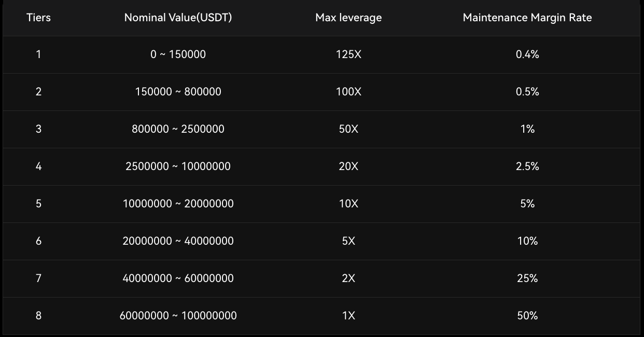Click the Maintenance Margin Rate header
644x337 pixels.
527,18
